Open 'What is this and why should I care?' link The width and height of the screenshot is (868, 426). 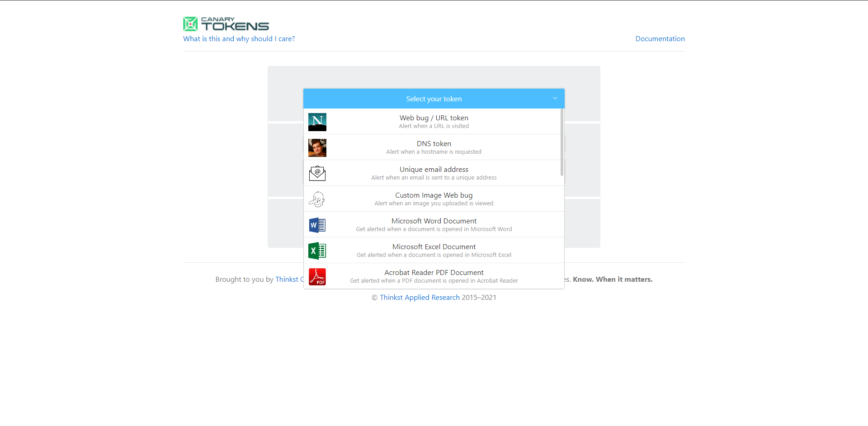click(239, 39)
